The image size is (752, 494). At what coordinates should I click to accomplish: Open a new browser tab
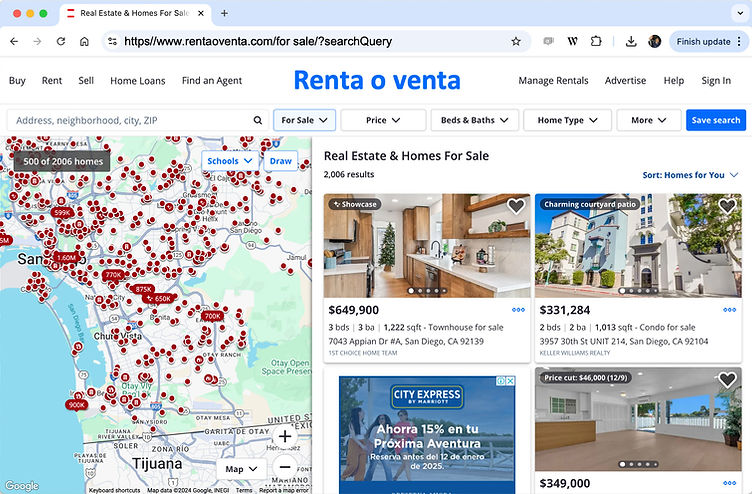coord(224,13)
